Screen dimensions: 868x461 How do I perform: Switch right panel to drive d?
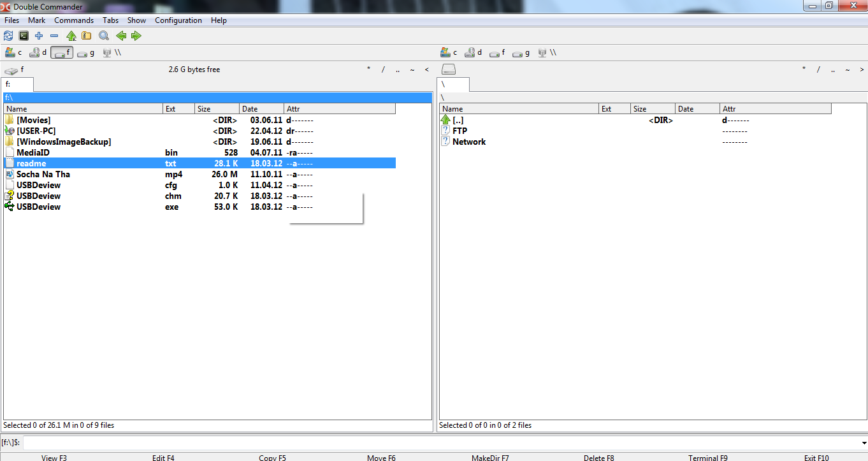point(473,53)
